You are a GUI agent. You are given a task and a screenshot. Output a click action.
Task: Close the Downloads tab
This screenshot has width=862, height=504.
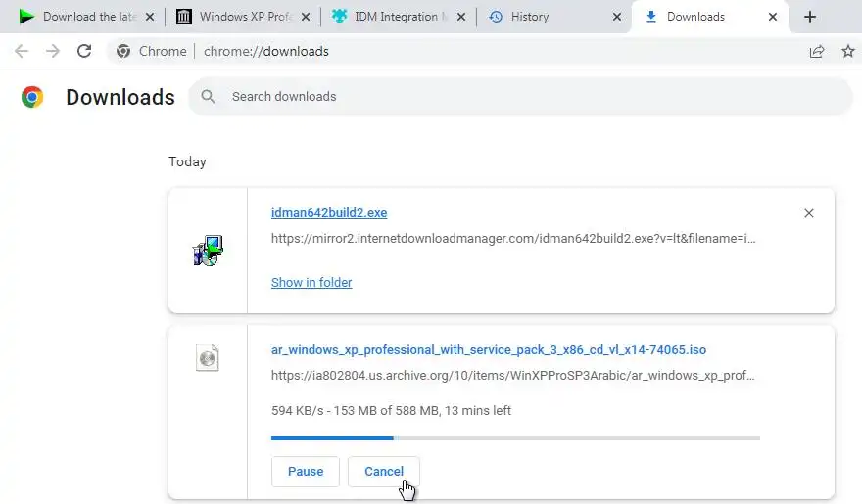point(773,17)
